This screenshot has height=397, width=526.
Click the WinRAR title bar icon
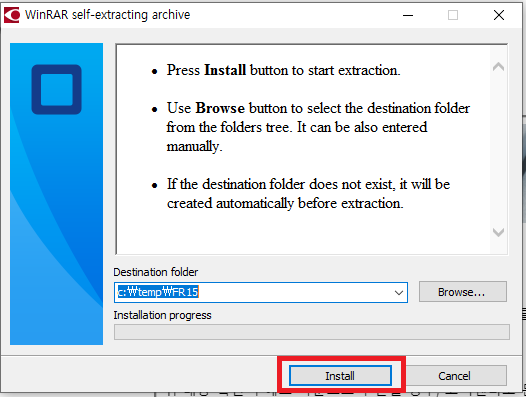[x=12, y=15]
